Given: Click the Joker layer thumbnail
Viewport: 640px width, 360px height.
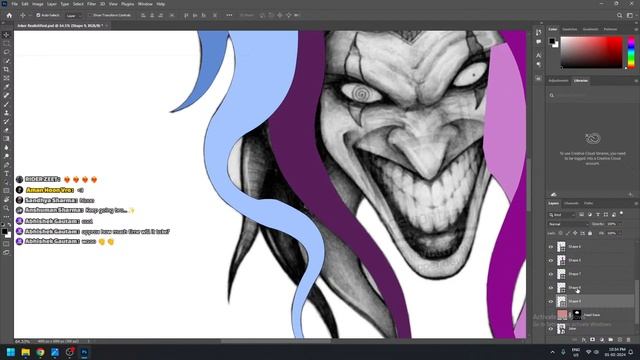Looking at the screenshot, I should point(562,329).
